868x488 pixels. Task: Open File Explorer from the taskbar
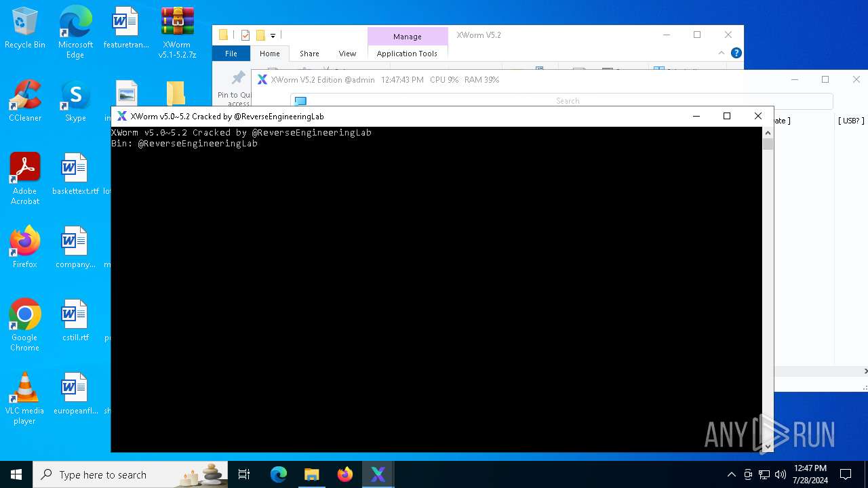click(x=312, y=474)
